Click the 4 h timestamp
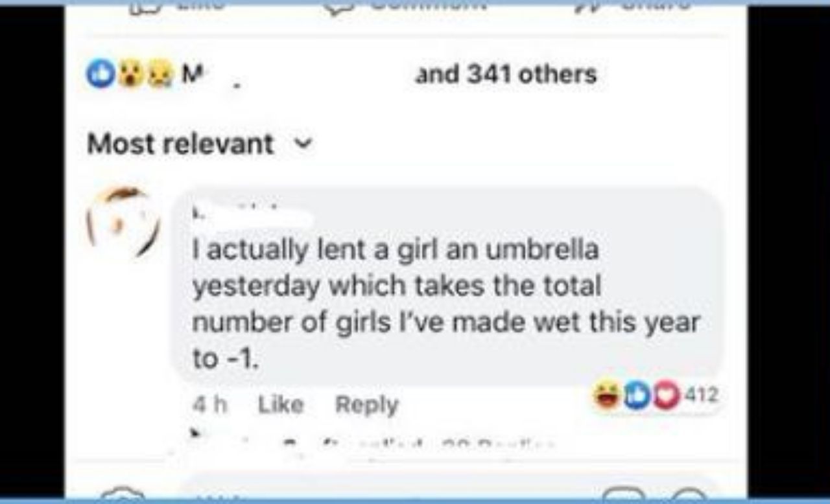The height and width of the screenshot is (504, 830). tap(210, 405)
